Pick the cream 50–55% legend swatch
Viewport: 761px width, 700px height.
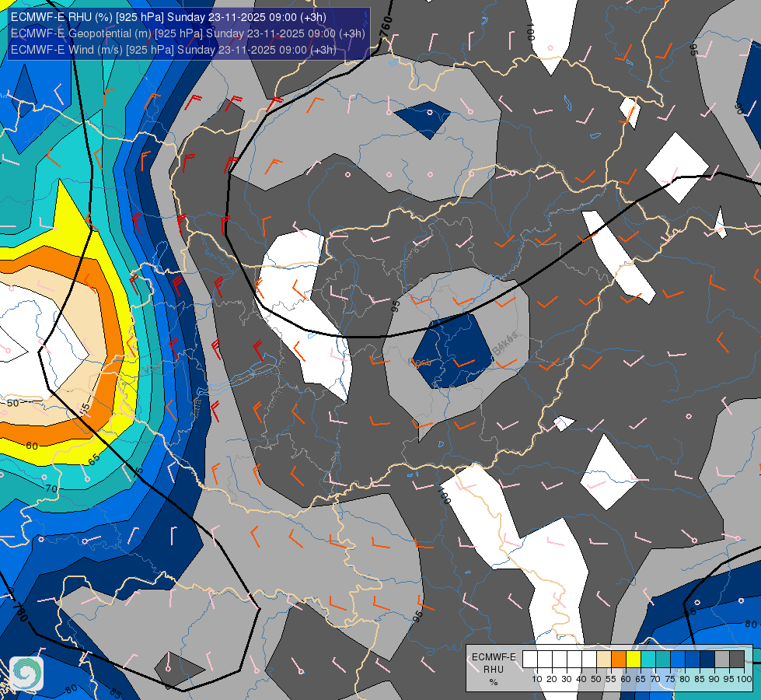[x=604, y=660]
